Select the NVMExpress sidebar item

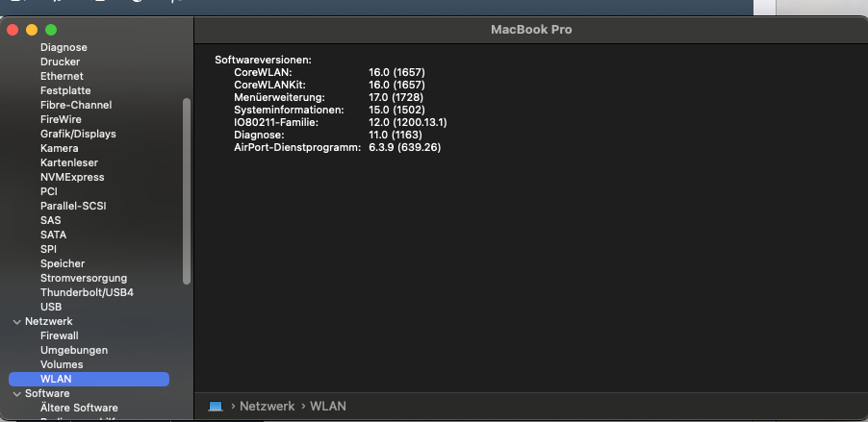pos(72,177)
